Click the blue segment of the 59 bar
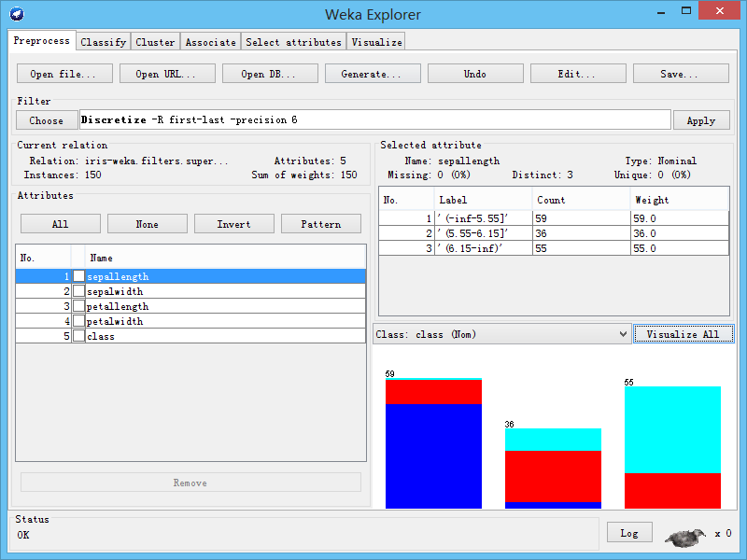This screenshot has width=747, height=560. pyautogui.click(x=433, y=456)
